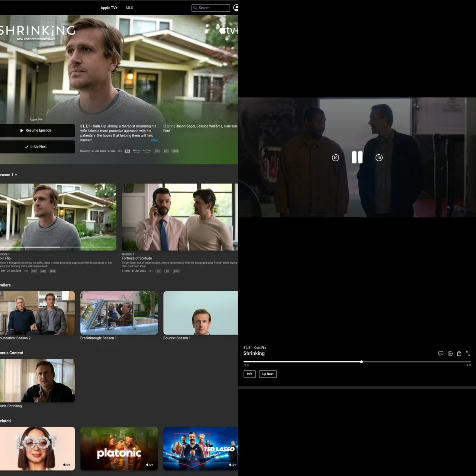Click the remaining time -19:29 label
Image resolution: width=476 pixels, height=476 pixels.
coord(467,365)
